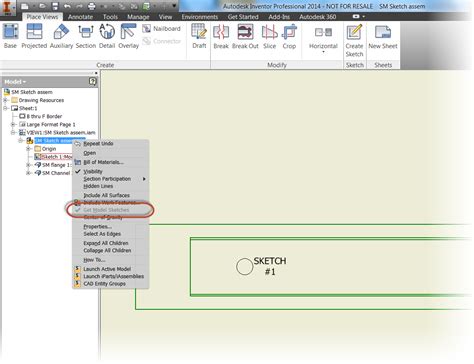Screen dimensions: 474x364
Task: Choose CAD Entity Groups
Action: point(104,284)
